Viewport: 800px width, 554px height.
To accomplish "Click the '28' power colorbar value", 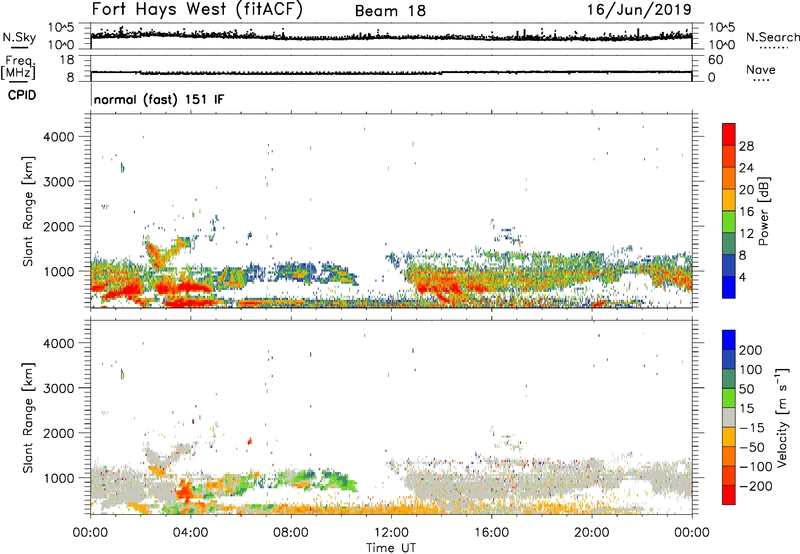I will pos(746,146).
